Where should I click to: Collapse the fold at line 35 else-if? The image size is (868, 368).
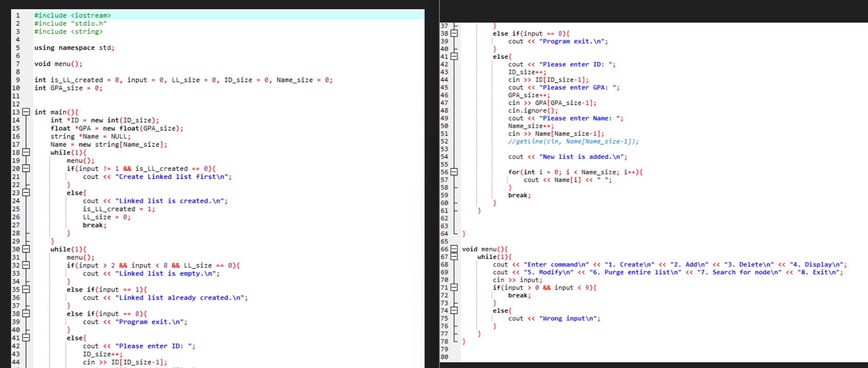[x=26, y=289]
